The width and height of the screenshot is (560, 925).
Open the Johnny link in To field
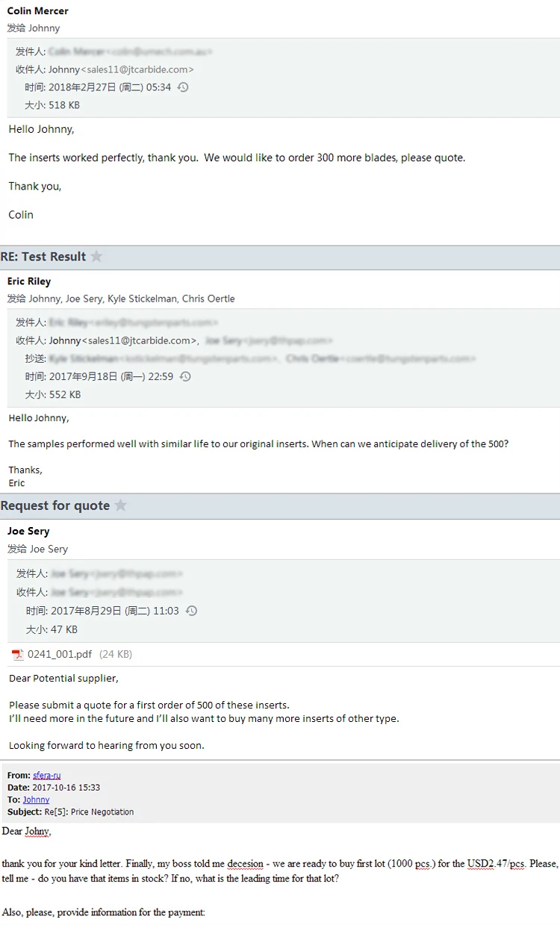(x=36, y=800)
